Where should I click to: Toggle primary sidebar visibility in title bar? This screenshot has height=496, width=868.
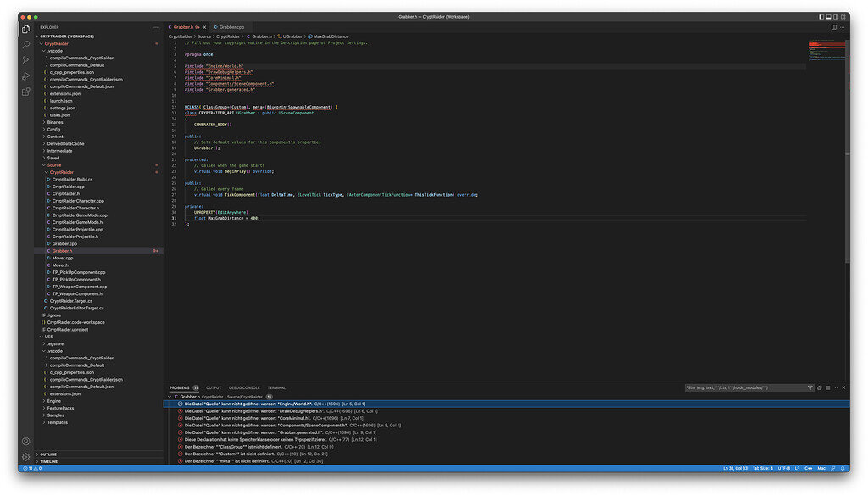pos(821,17)
